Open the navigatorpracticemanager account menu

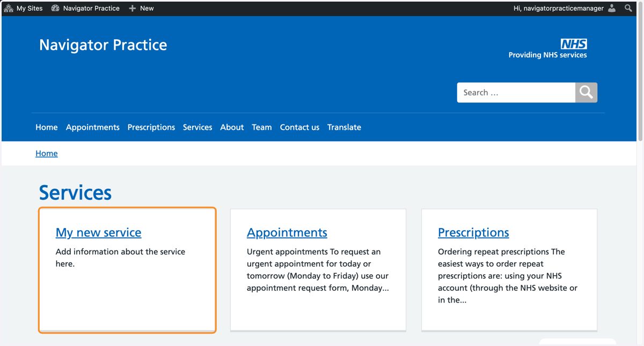[x=565, y=8]
